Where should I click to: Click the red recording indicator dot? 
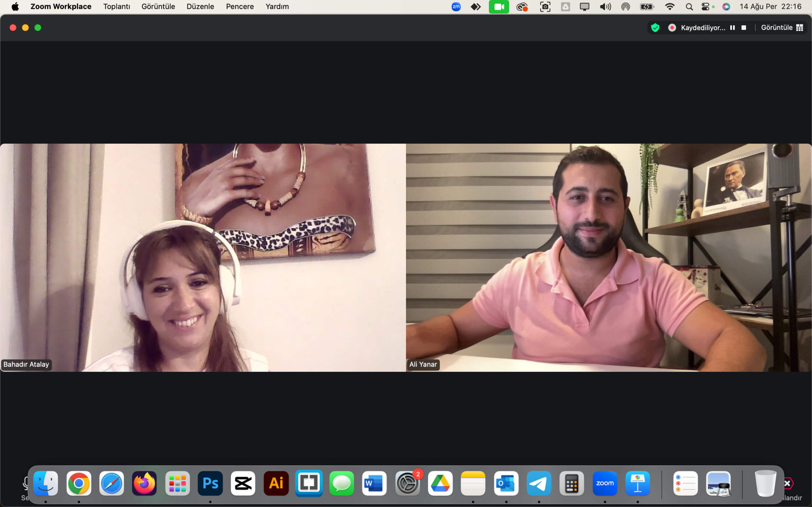tap(672, 28)
